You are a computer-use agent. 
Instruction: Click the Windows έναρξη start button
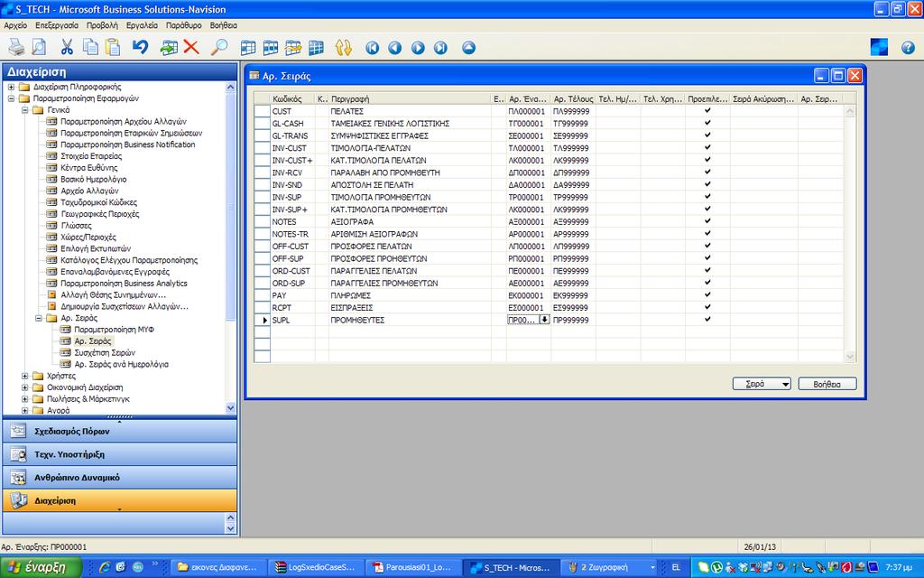pyautogui.click(x=40, y=567)
